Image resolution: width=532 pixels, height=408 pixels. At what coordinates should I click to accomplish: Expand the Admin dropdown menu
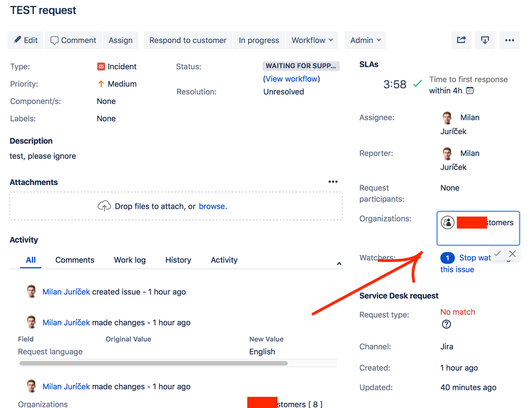pyautogui.click(x=365, y=40)
